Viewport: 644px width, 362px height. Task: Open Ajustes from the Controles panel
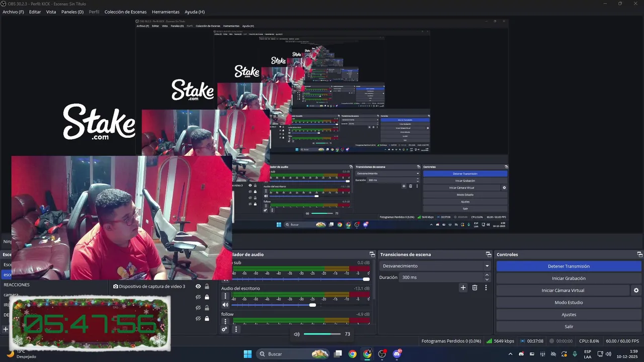pyautogui.click(x=569, y=315)
